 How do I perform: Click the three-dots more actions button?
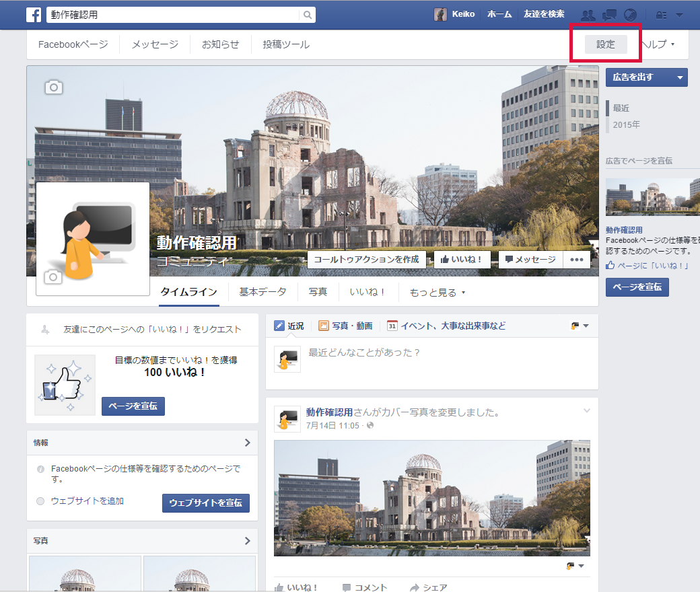(577, 260)
